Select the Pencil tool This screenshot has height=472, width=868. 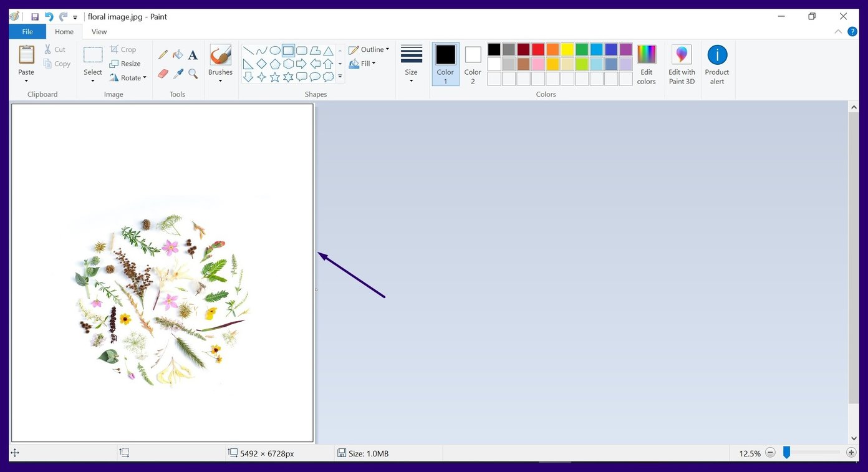163,54
